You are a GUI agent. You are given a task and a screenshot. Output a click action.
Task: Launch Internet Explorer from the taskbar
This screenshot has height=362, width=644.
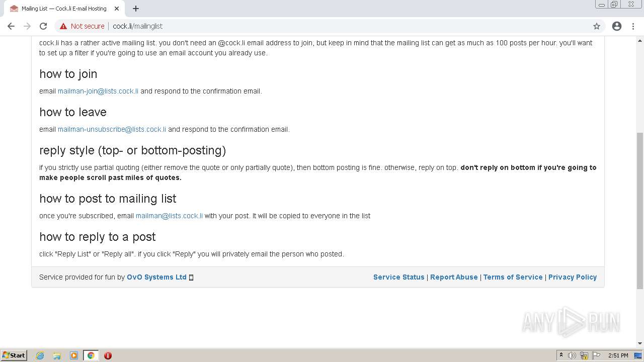point(40,355)
